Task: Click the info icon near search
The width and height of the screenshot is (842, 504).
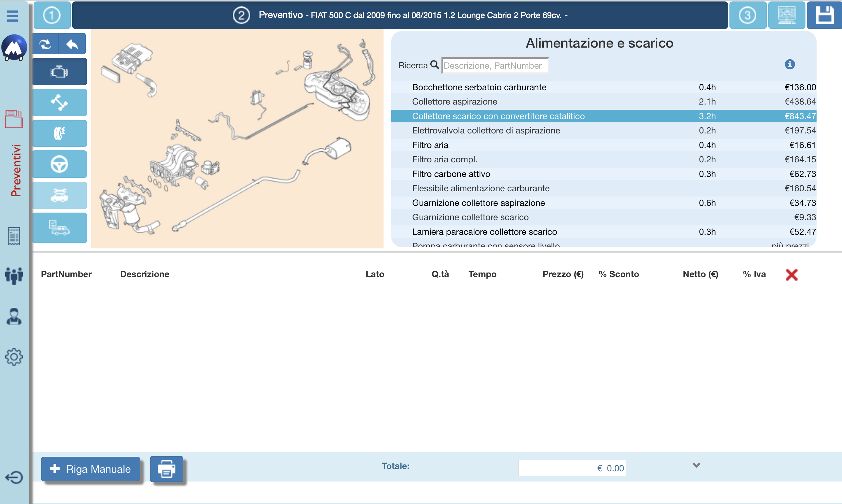Action: pyautogui.click(x=789, y=64)
